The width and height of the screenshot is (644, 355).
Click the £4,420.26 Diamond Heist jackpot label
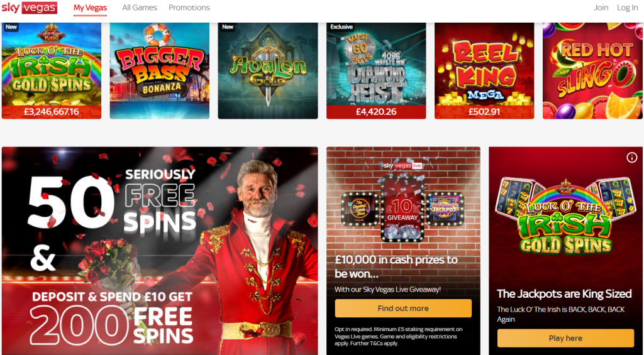pyautogui.click(x=376, y=112)
